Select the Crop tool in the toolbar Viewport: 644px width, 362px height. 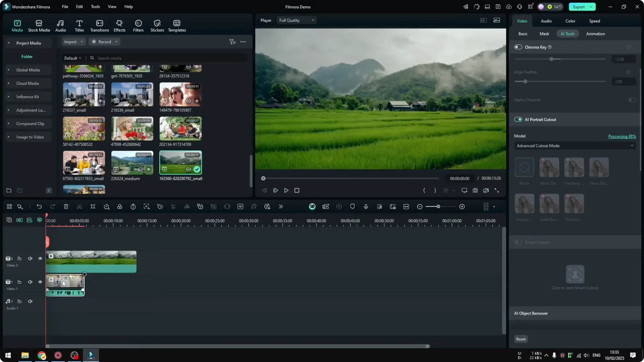pyautogui.click(x=93, y=206)
